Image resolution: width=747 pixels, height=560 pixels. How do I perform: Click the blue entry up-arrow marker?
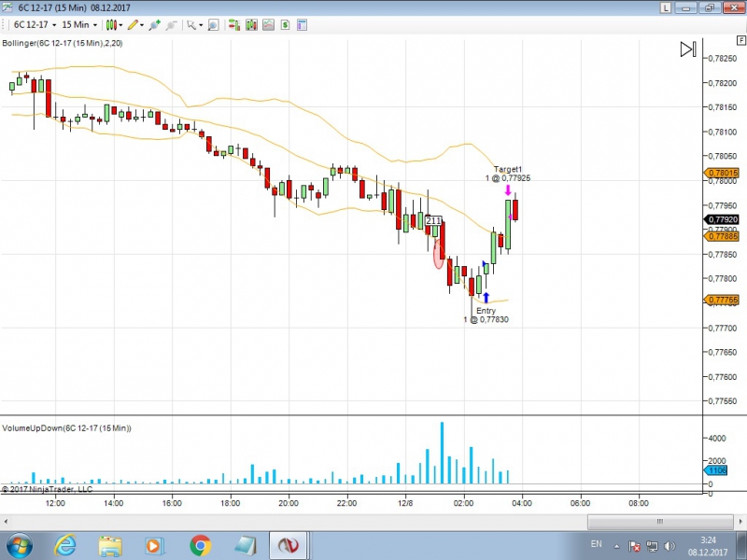[x=486, y=298]
